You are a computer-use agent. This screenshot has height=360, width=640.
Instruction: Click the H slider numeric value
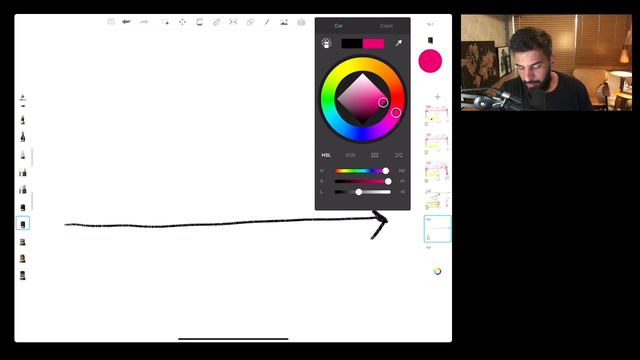pyautogui.click(x=402, y=171)
